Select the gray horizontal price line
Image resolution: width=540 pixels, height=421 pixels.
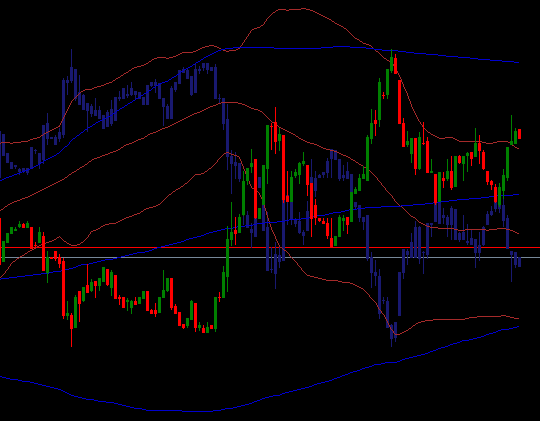[x=270, y=257]
